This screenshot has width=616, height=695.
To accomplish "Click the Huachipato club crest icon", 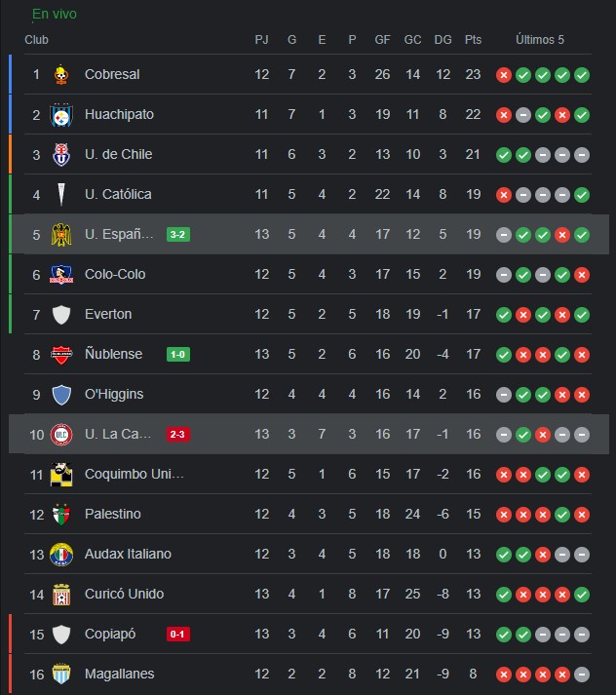I will tap(61, 115).
